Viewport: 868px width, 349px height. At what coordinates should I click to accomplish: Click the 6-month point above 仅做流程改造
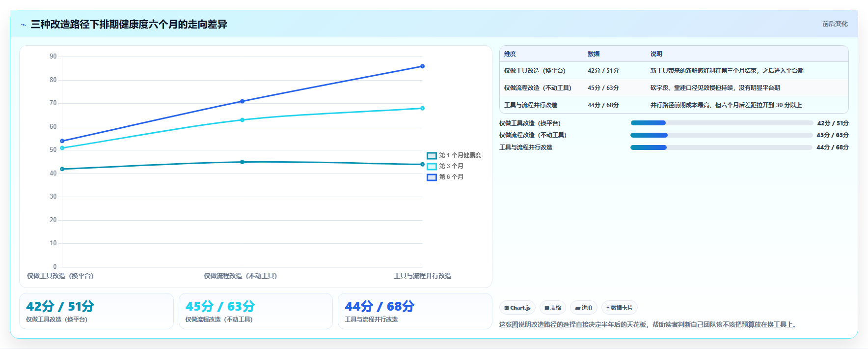tap(242, 101)
